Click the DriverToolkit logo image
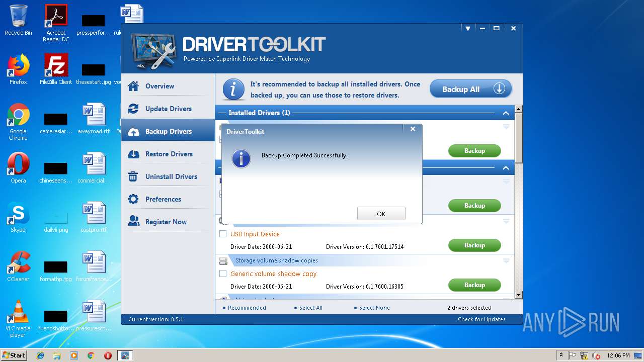This screenshot has height=362, width=644. tap(154, 52)
